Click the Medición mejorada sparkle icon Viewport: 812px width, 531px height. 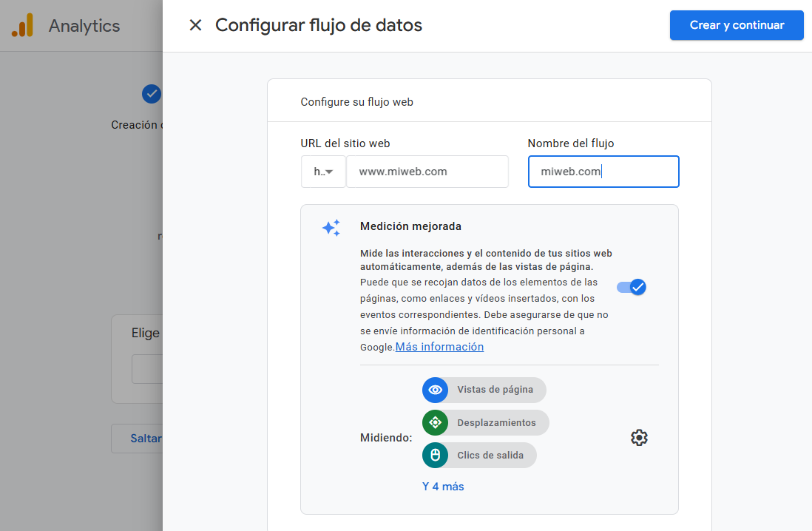click(331, 228)
